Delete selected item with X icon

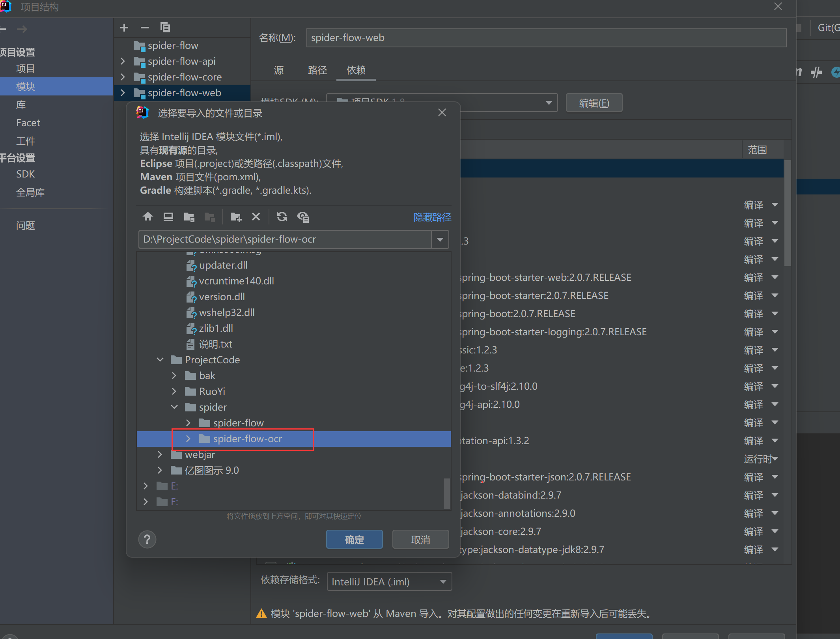pyautogui.click(x=256, y=217)
